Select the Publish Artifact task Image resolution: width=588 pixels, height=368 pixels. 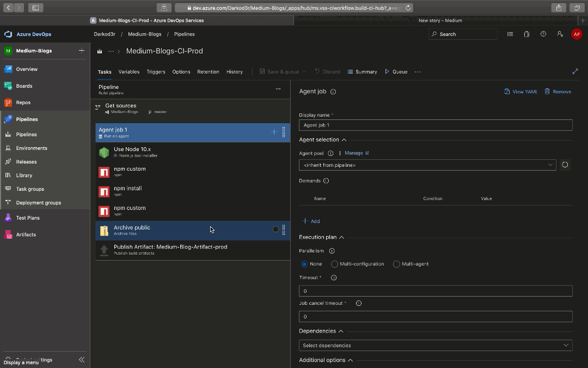pos(193,250)
